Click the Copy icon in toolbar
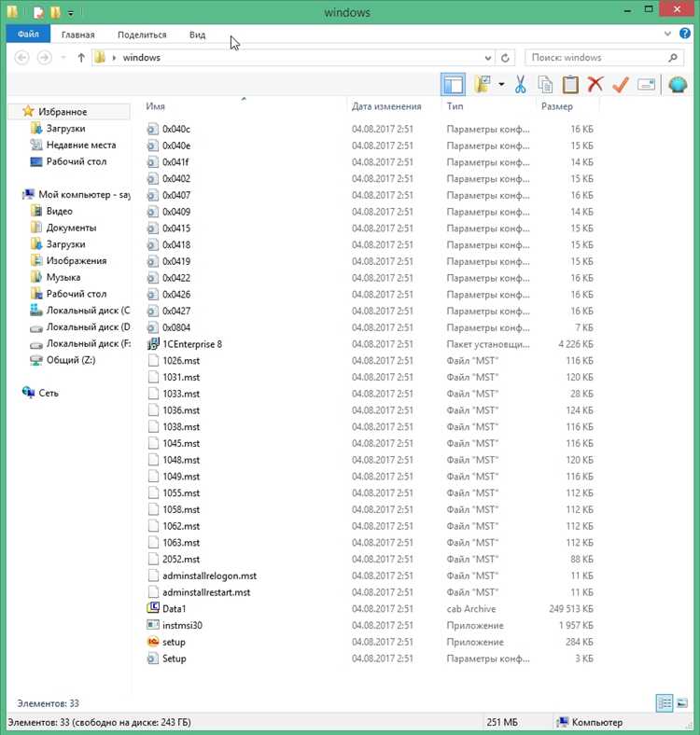The width and height of the screenshot is (700, 735). (x=545, y=84)
